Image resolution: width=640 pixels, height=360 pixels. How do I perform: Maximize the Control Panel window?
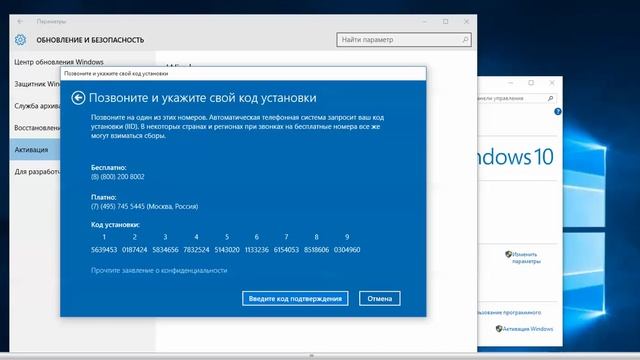(x=531, y=82)
